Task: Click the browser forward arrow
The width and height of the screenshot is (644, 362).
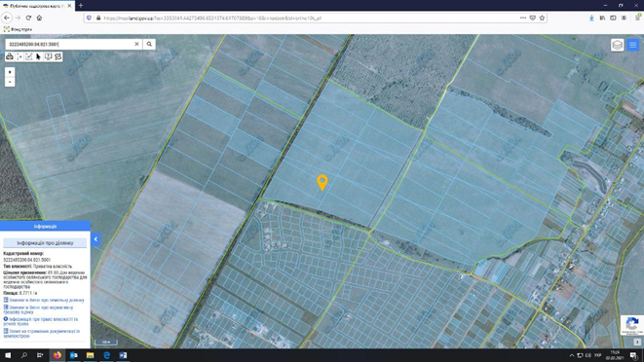Action: 18,18
